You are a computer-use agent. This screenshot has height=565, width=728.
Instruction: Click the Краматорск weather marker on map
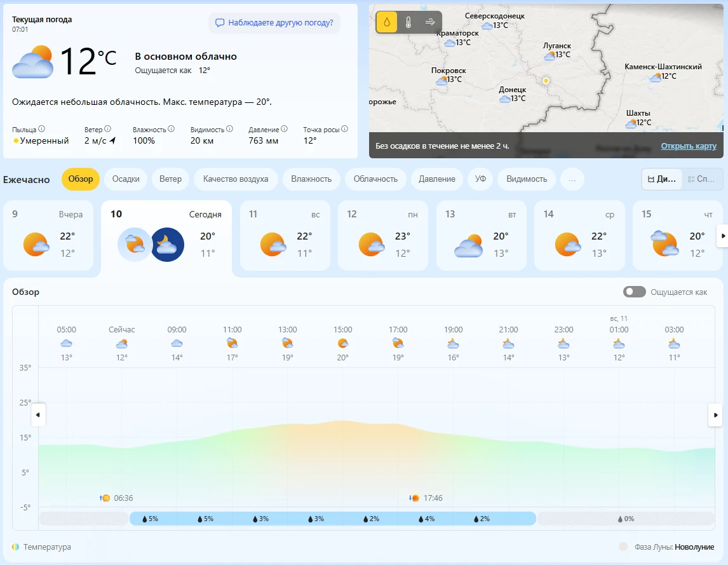coord(449,43)
